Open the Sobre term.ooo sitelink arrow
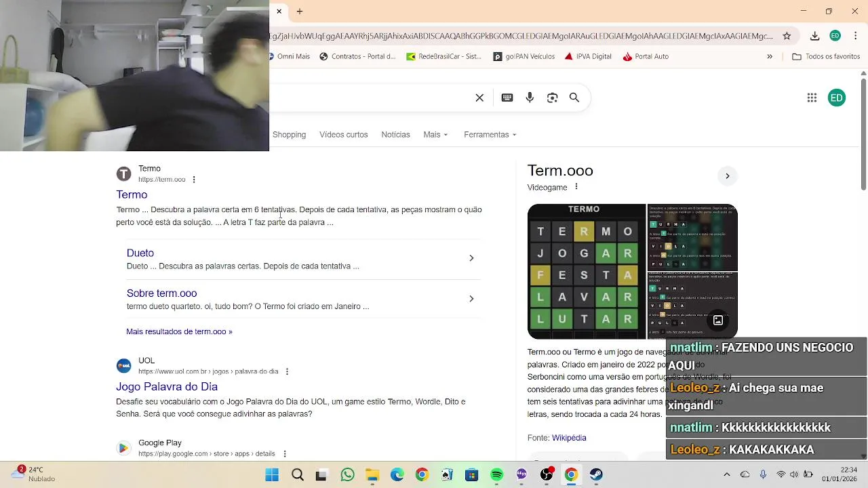The image size is (868, 488). 471,298
